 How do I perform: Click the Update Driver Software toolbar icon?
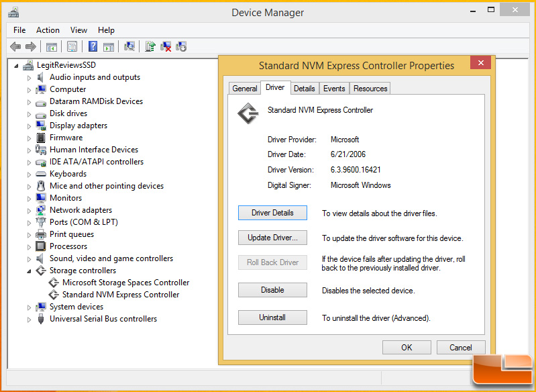[150, 46]
